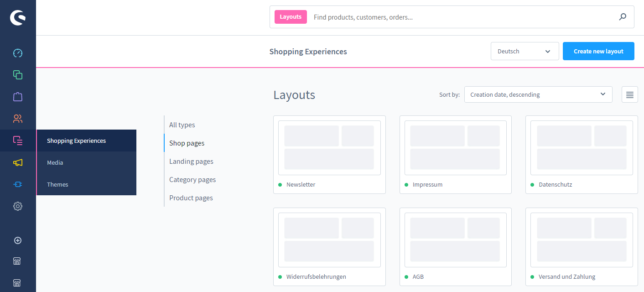
Task: Open the Settings gear icon
Action: click(18, 206)
